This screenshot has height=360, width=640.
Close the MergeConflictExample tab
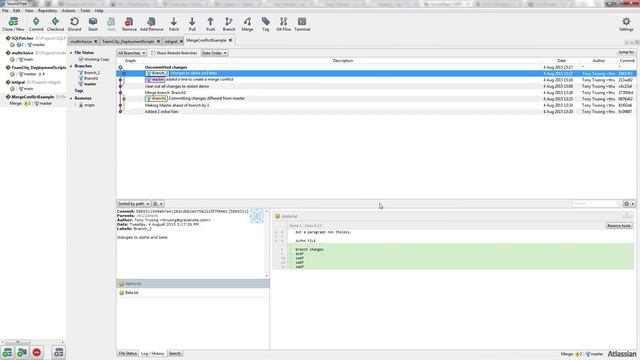(230, 40)
